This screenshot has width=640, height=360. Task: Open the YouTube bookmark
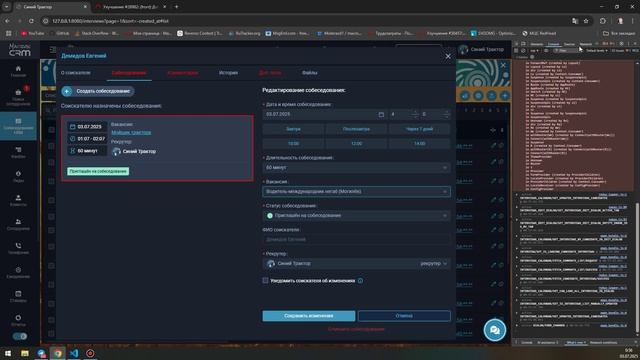pyautogui.click(x=32, y=33)
